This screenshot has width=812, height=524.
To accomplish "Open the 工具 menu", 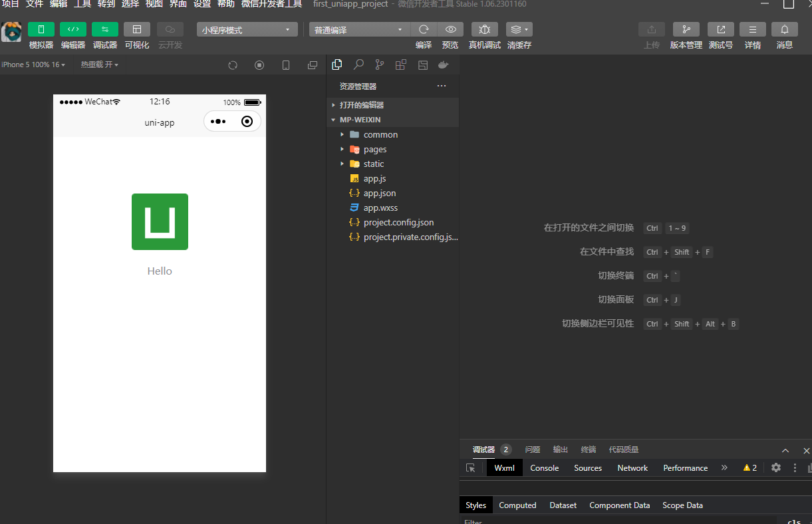I will point(82,4).
